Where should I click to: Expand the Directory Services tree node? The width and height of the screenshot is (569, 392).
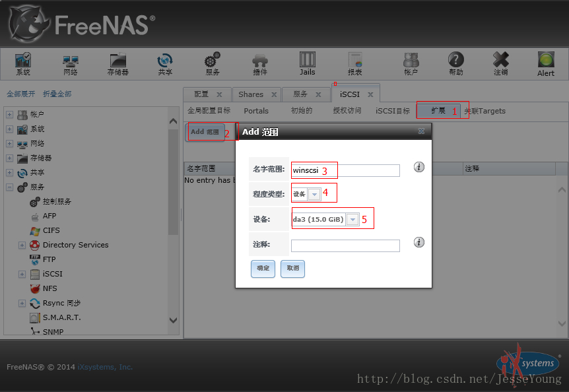click(x=22, y=245)
